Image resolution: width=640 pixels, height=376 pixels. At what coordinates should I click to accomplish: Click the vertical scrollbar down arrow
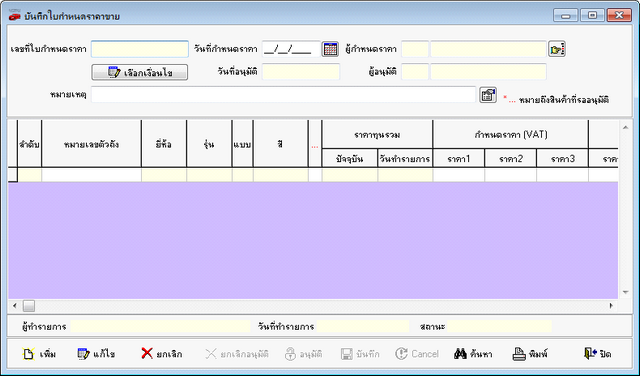pos(625,292)
